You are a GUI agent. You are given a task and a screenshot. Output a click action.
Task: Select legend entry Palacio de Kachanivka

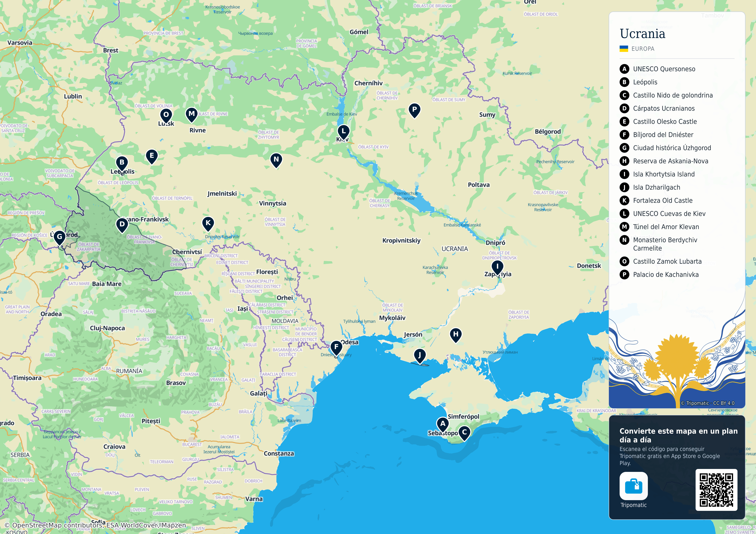pos(666,275)
